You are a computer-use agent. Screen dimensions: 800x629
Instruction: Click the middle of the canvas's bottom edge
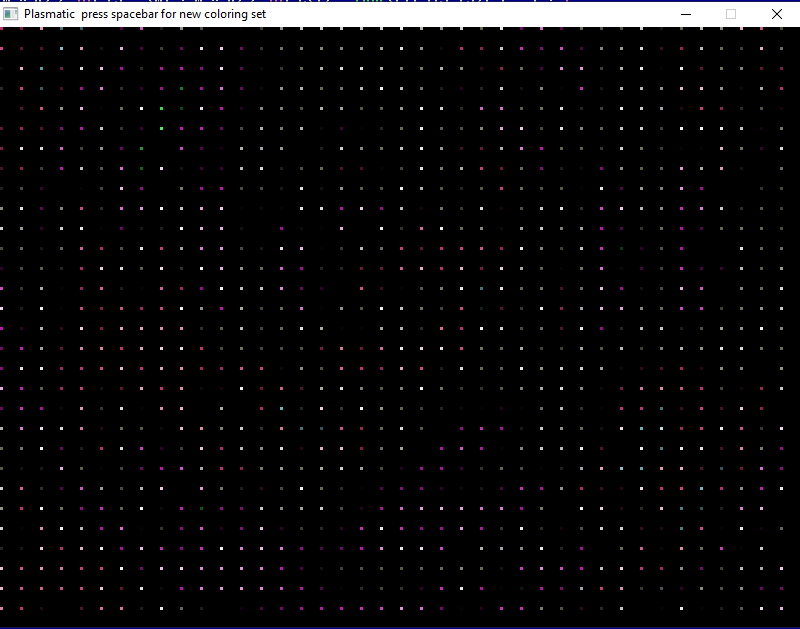[x=400, y=622]
